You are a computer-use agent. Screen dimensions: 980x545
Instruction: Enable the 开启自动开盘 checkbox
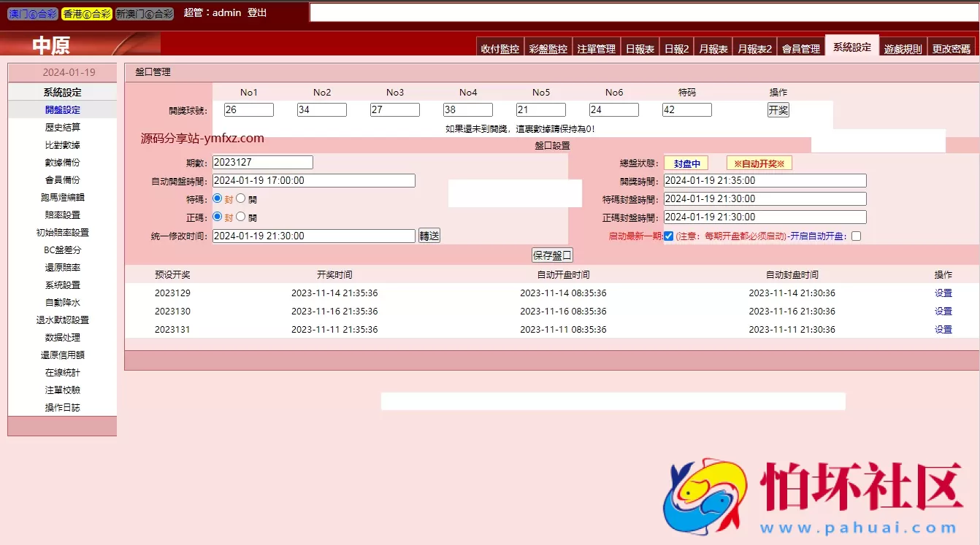854,235
